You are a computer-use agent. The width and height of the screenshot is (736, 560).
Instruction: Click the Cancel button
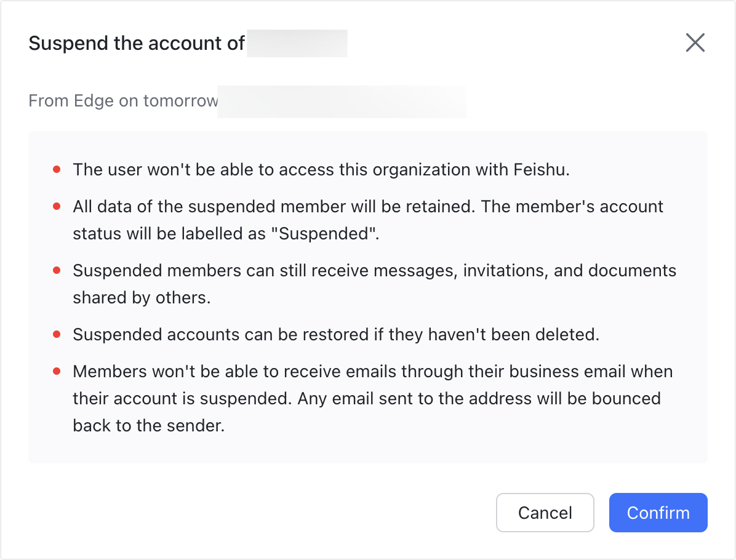click(545, 513)
